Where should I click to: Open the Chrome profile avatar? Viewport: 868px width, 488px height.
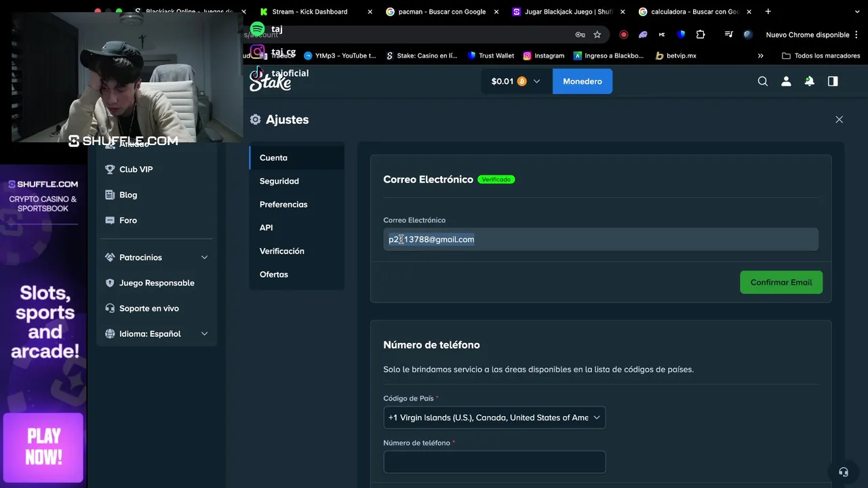[748, 35]
